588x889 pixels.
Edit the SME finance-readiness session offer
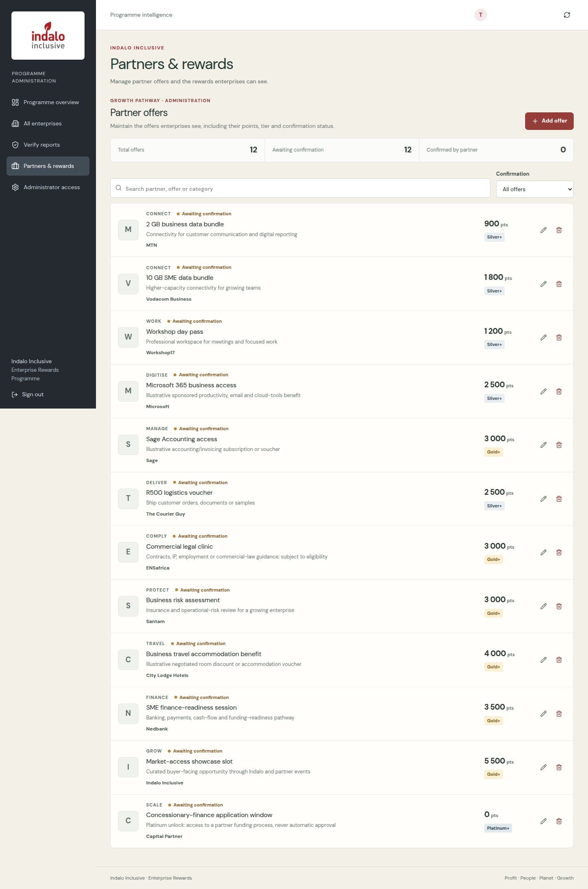(543, 714)
